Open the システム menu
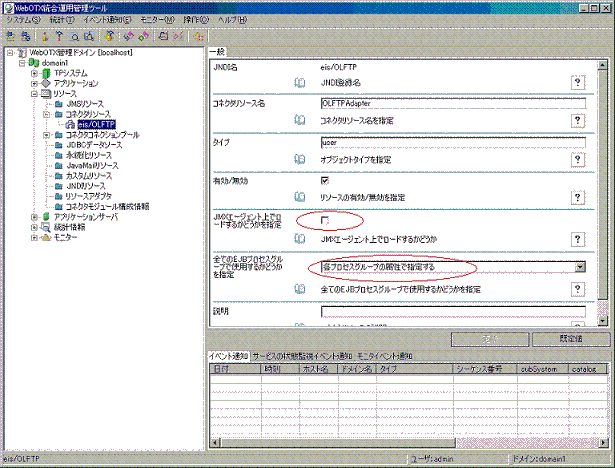This screenshot has width=615, height=468. coord(24,19)
